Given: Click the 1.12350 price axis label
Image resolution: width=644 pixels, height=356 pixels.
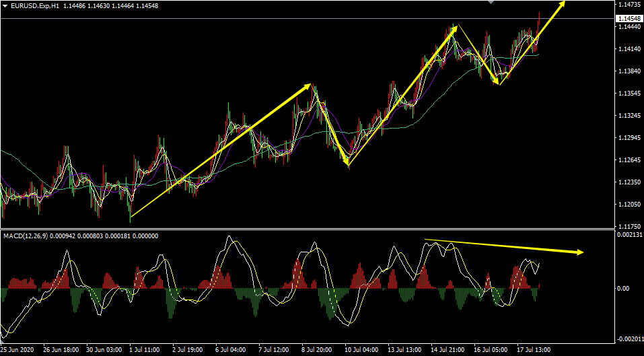Looking at the screenshot, I should point(631,182).
